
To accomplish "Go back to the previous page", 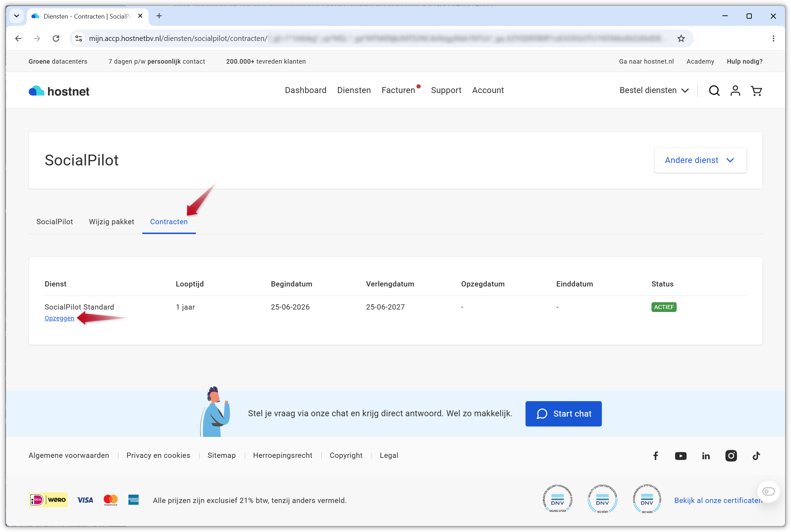I will (19, 38).
